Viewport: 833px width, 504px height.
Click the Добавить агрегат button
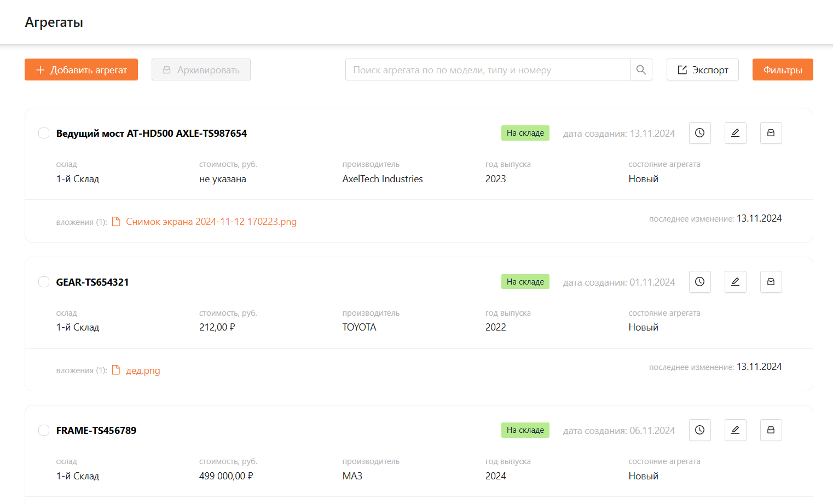[x=81, y=69]
